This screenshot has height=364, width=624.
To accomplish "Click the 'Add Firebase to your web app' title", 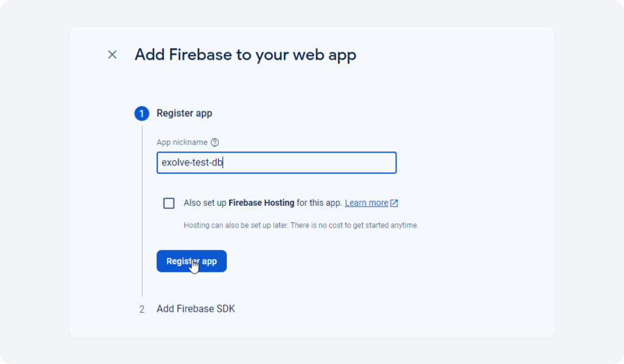I will [245, 54].
